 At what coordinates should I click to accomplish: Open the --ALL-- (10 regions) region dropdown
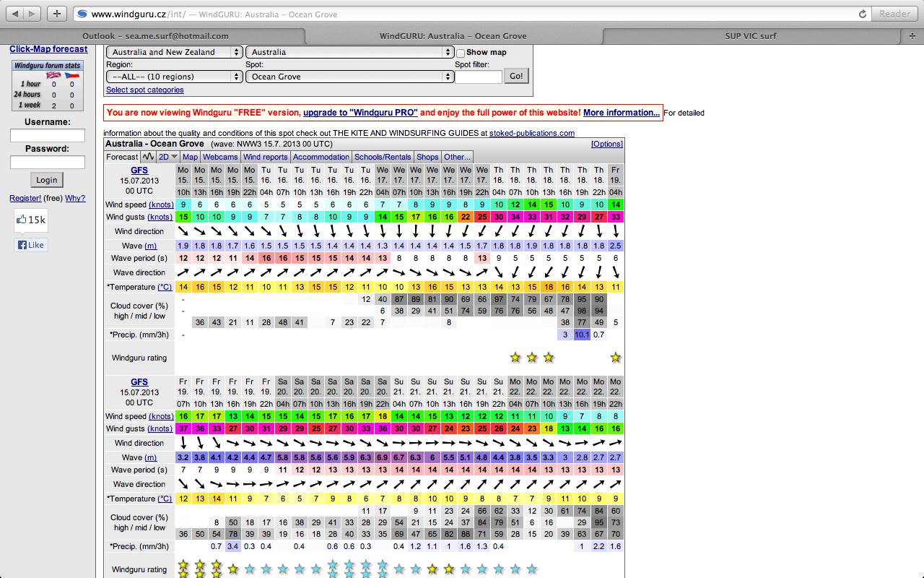click(x=174, y=77)
